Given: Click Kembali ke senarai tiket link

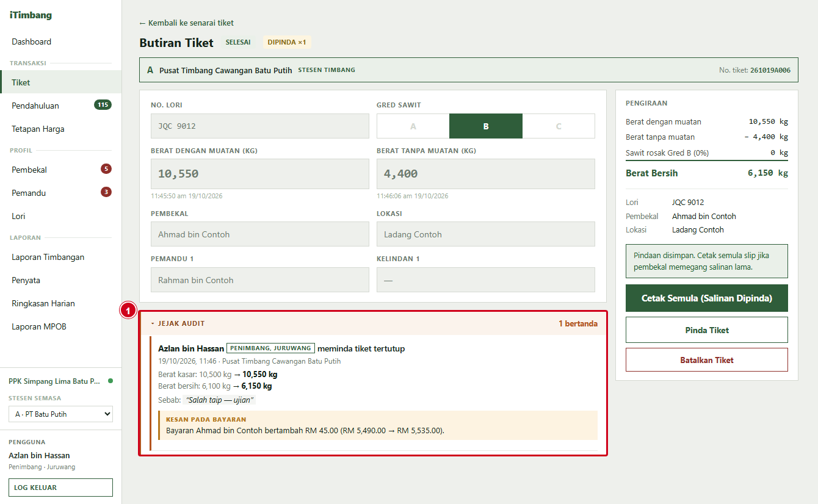Looking at the screenshot, I should click(x=186, y=23).
